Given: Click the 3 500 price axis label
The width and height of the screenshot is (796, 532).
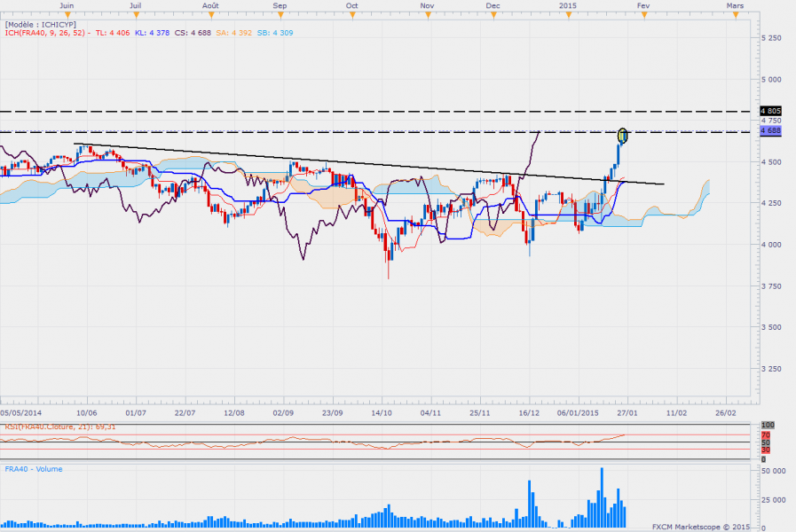Looking at the screenshot, I should (772, 327).
